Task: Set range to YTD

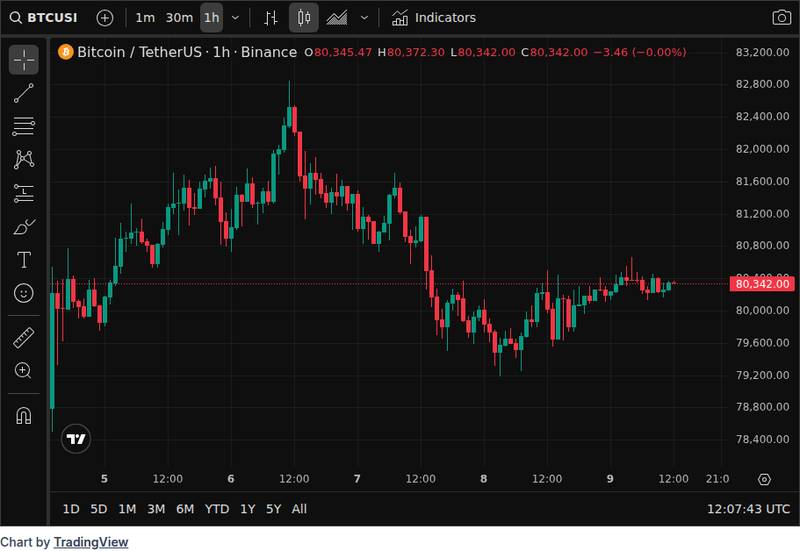Action: click(217, 509)
